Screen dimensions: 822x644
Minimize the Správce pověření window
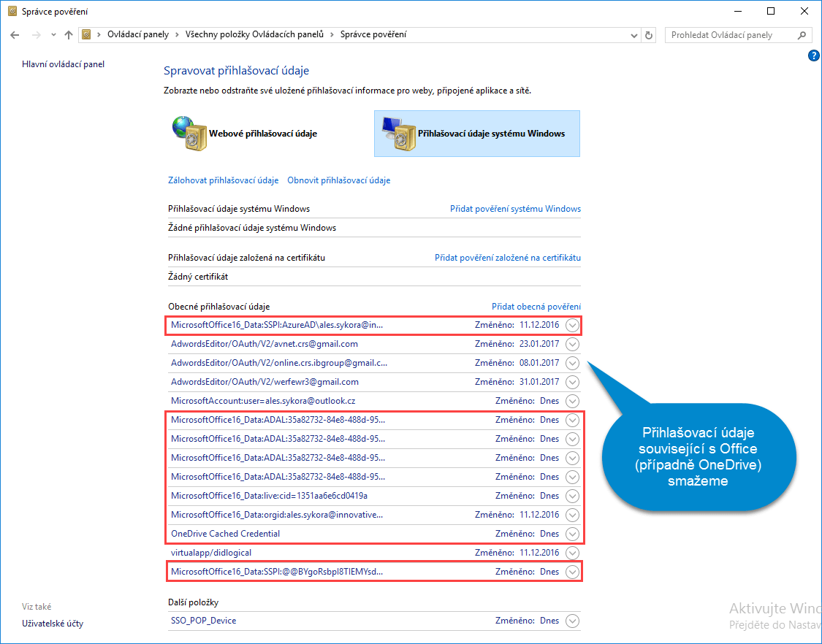(x=738, y=11)
